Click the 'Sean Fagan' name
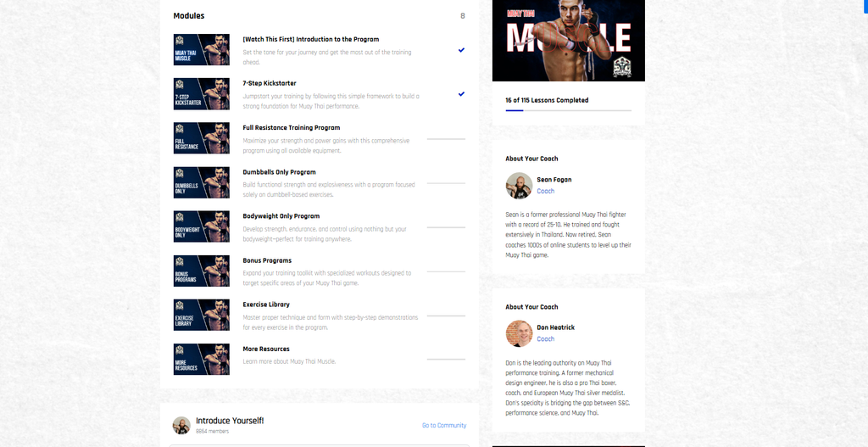Image resolution: width=868 pixels, height=447 pixels. point(554,180)
